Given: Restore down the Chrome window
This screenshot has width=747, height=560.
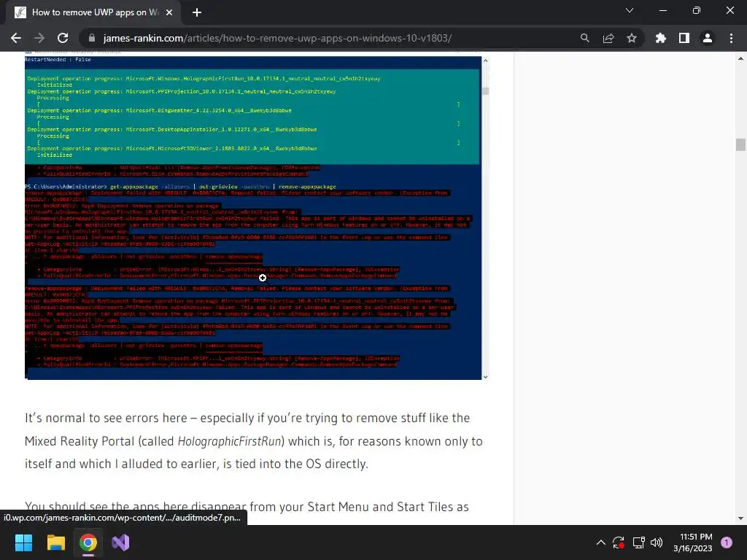Looking at the screenshot, I should (x=697, y=10).
